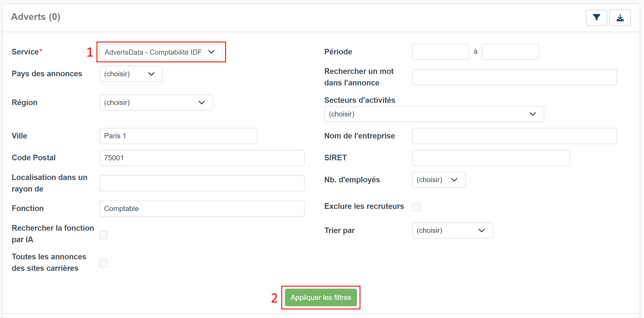Click the download export icon
The image size is (644, 318).
click(620, 18)
